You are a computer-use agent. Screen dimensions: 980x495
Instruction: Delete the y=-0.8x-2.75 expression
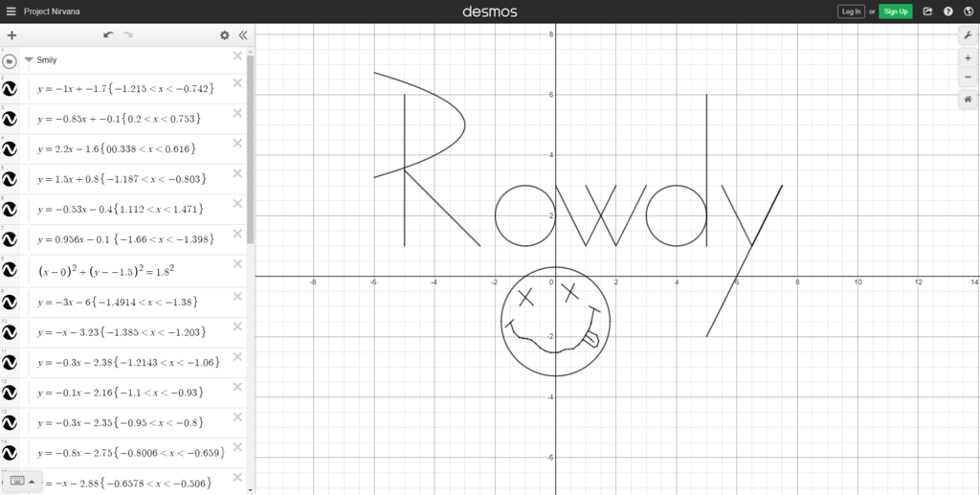coord(237,447)
